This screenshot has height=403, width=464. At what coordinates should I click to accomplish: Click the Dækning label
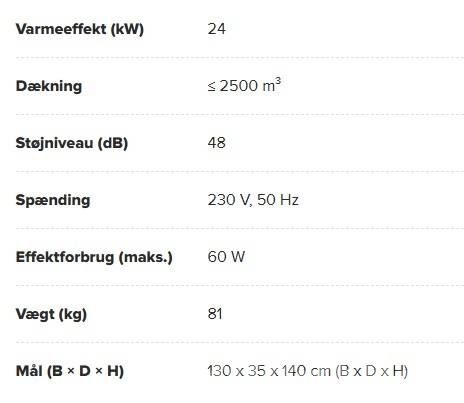pos(49,86)
